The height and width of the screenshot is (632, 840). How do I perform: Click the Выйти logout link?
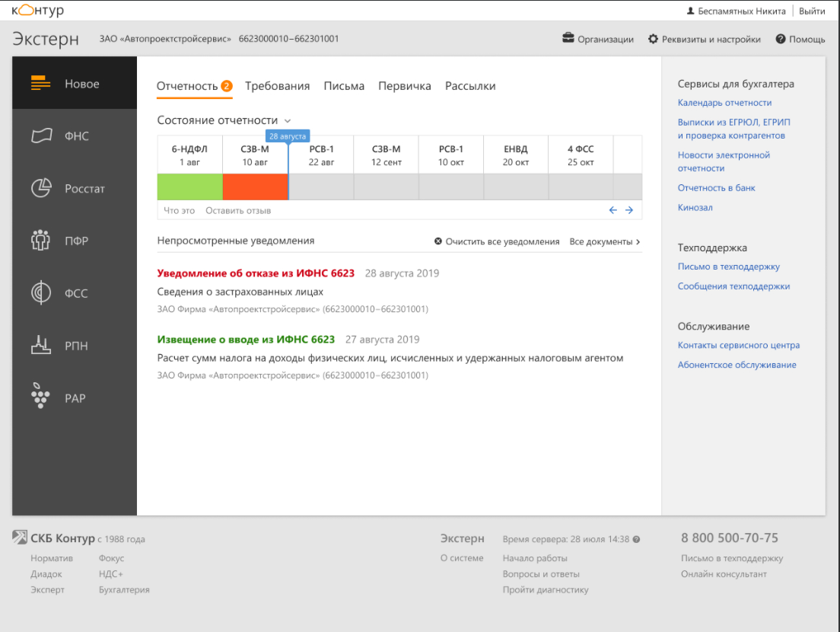pos(812,11)
